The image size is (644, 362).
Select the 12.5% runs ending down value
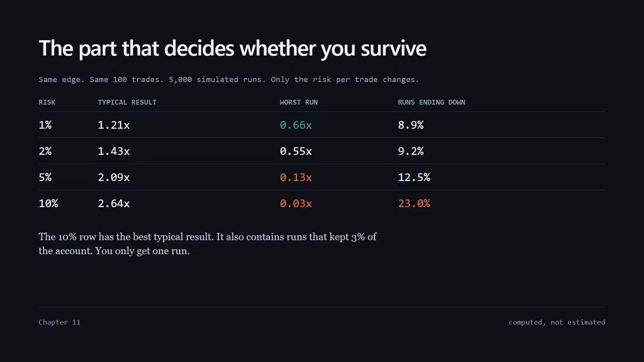414,177
